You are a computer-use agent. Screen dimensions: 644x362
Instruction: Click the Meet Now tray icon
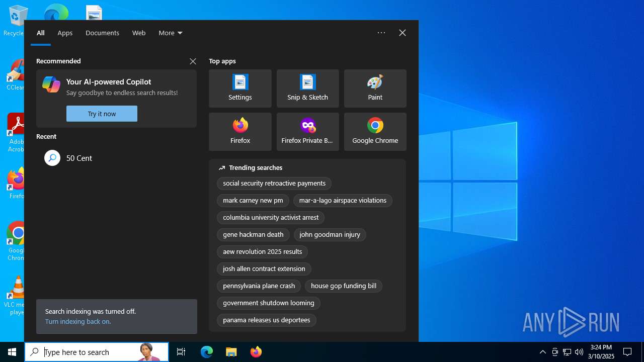pos(555,352)
